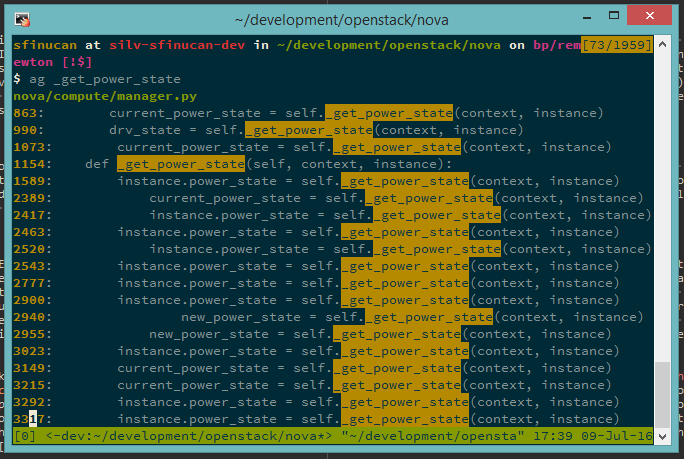
Task: Click line number 3215
Action: coord(29,386)
